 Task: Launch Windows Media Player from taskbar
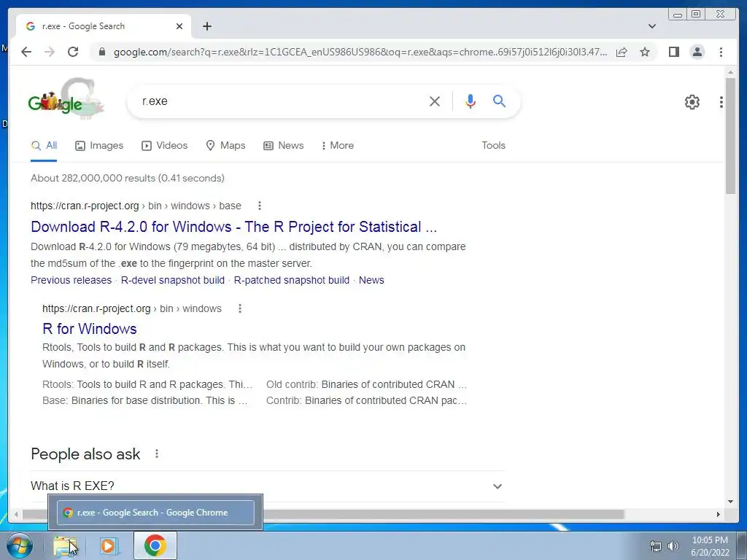(x=109, y=545)
